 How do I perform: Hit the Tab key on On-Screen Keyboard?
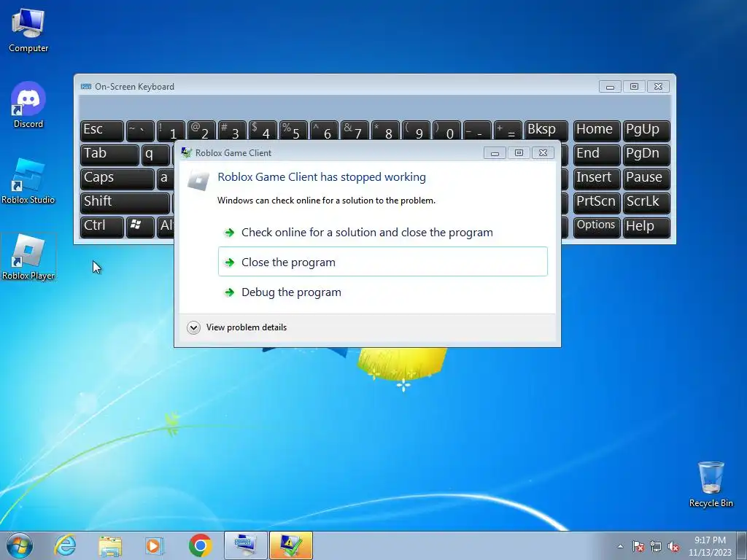[x=109, y=155]
